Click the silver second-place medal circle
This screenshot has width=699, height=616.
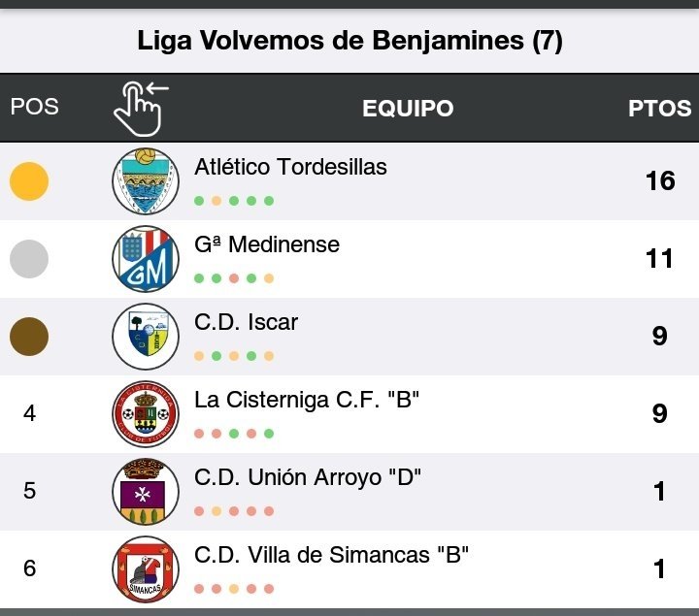click(29, 259)
